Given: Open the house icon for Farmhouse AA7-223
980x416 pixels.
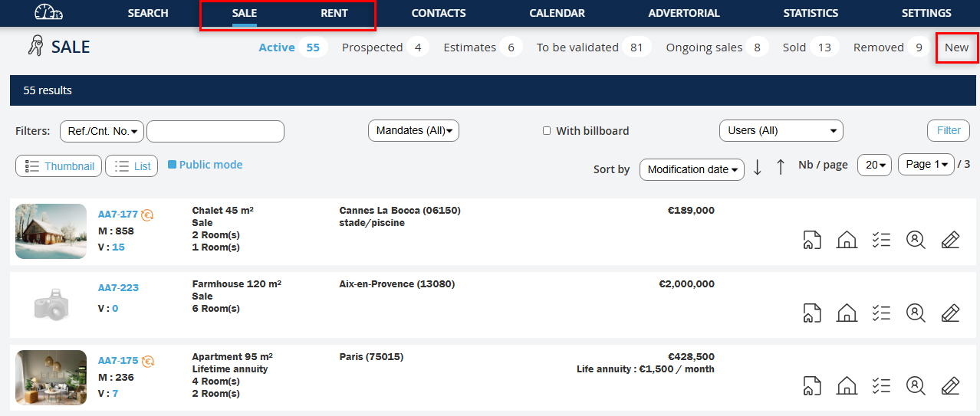Looking at the screenshot, I should pyautogui.click(x=847, y=313).
